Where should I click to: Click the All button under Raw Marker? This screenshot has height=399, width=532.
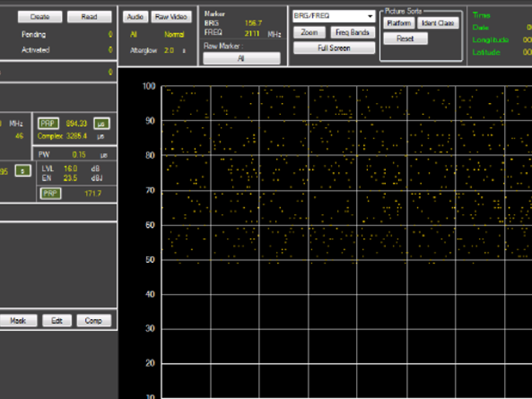(241, 58)
